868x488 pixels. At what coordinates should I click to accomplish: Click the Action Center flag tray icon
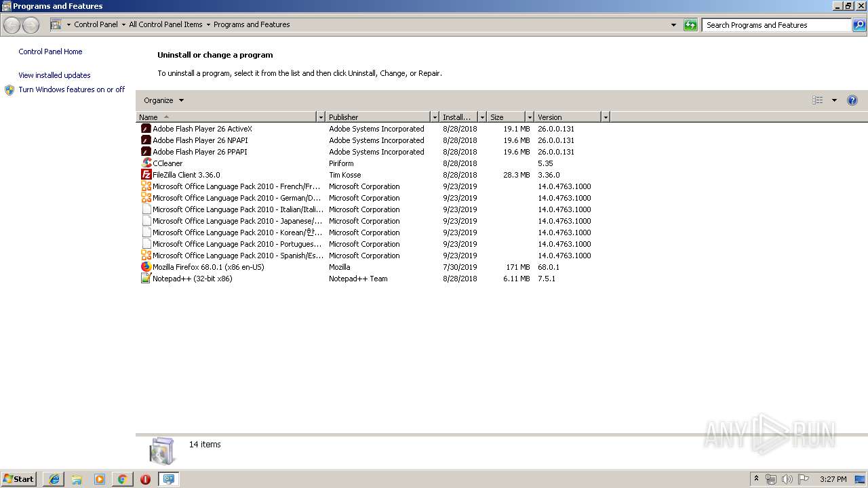pyautogui.click(x=804, y=479)
